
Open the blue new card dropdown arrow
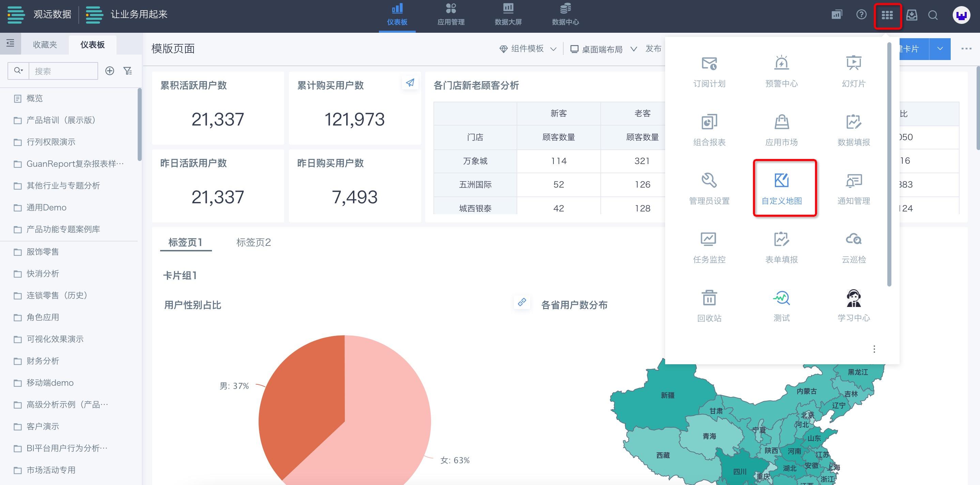click(x=940, y=49)
